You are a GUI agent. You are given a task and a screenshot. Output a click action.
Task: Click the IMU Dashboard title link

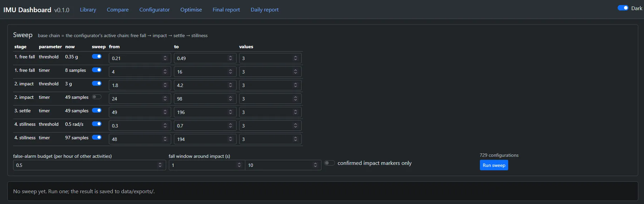pyautogui.click(x=27, y=10)
